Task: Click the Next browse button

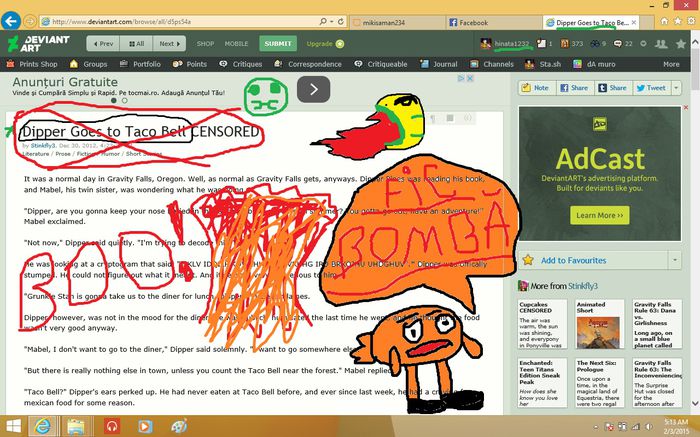Action: 170,43
